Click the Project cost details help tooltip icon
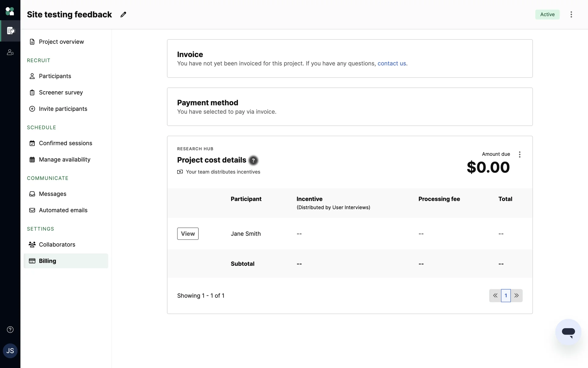This screenshot has height=368, width=588. coord(253,160)
